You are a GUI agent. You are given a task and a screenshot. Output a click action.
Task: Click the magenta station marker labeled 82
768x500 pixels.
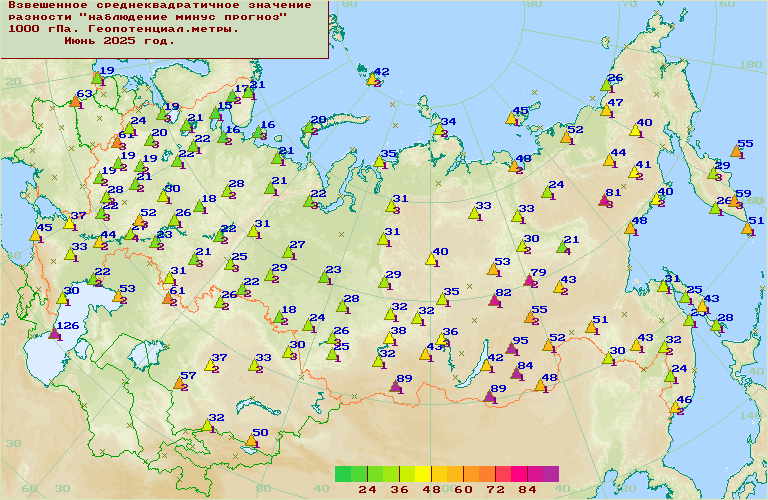click(494, 300)
